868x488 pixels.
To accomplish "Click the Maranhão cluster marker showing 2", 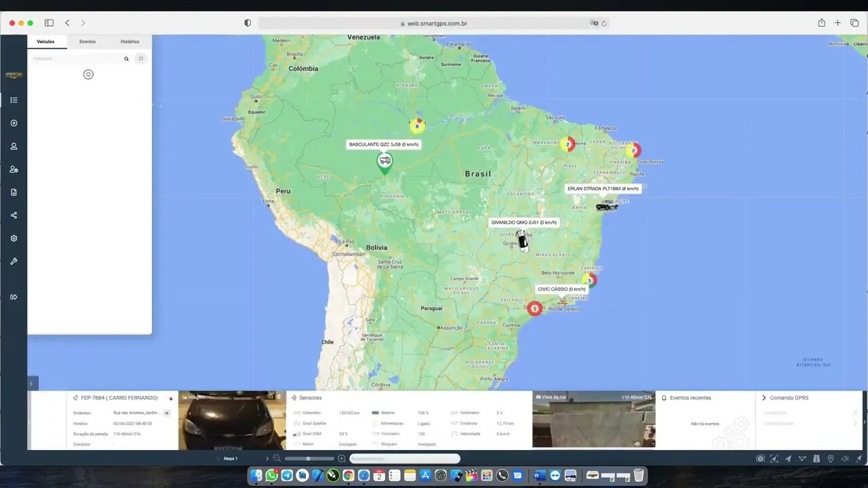I will pyautogui.click(x=568, y=144).
